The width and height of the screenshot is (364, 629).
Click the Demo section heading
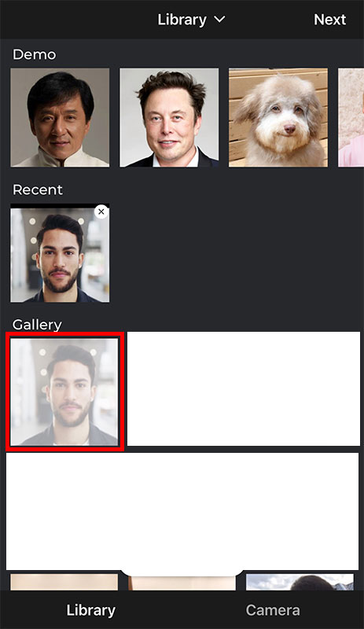coord(34,54)
